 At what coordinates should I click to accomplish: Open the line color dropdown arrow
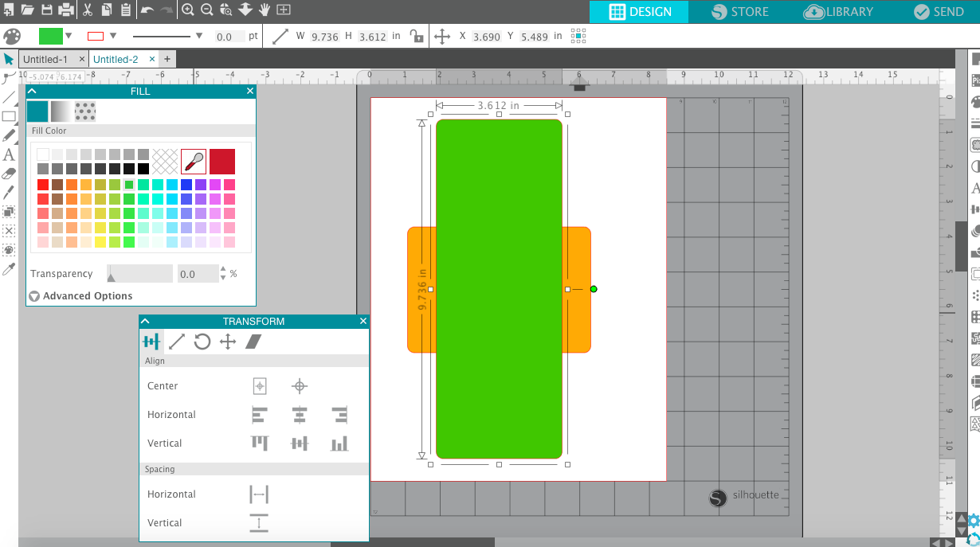click(113, 36)
